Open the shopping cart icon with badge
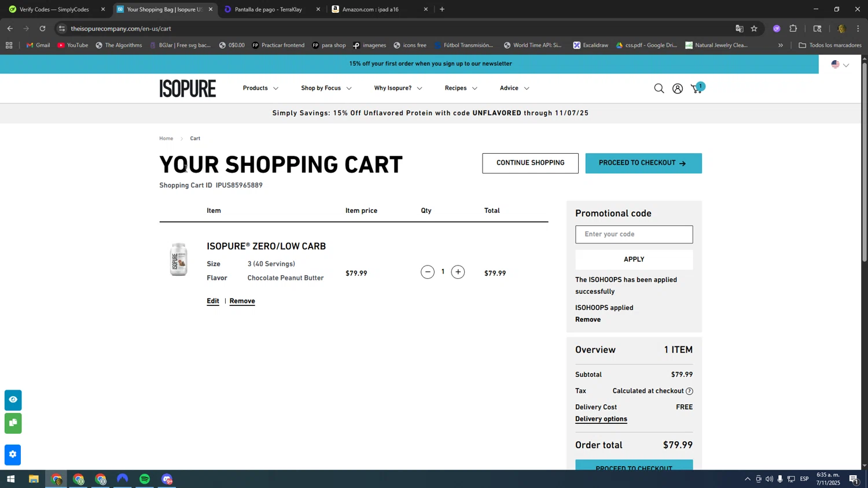This screenshot has width=868, height=488. coord(697,88)
